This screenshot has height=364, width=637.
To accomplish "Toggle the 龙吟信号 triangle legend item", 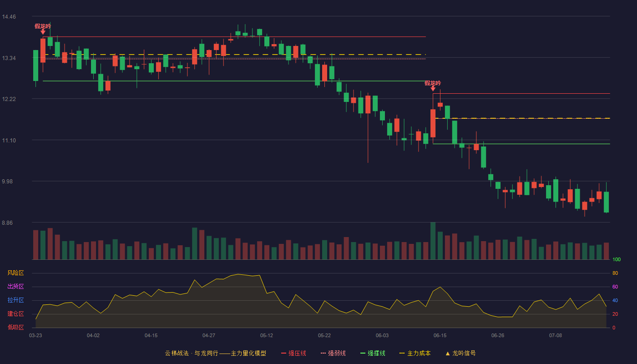I will coord(460,353).
